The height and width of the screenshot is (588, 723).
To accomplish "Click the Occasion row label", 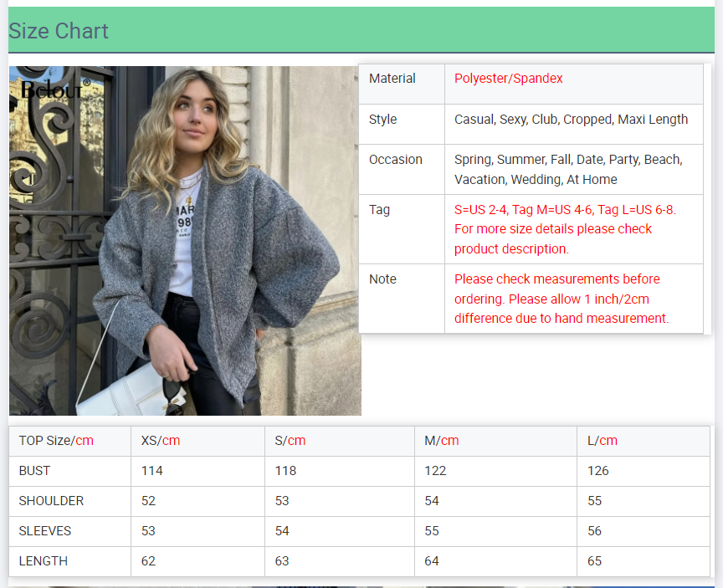I will tap(395, 160).
